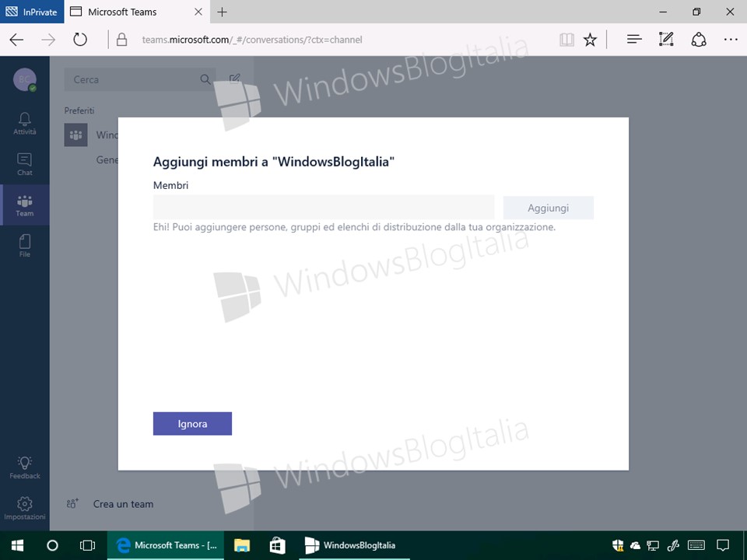Click the Aggiungi button

549,208
